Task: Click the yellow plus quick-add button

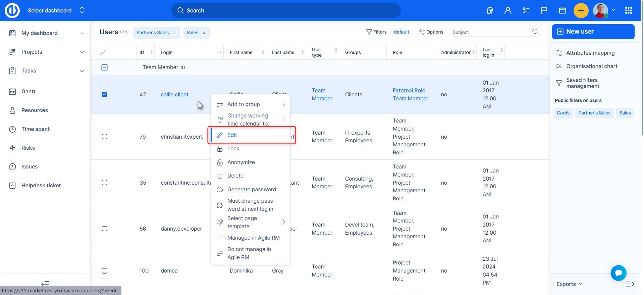Action: click(x=581, y=10)
